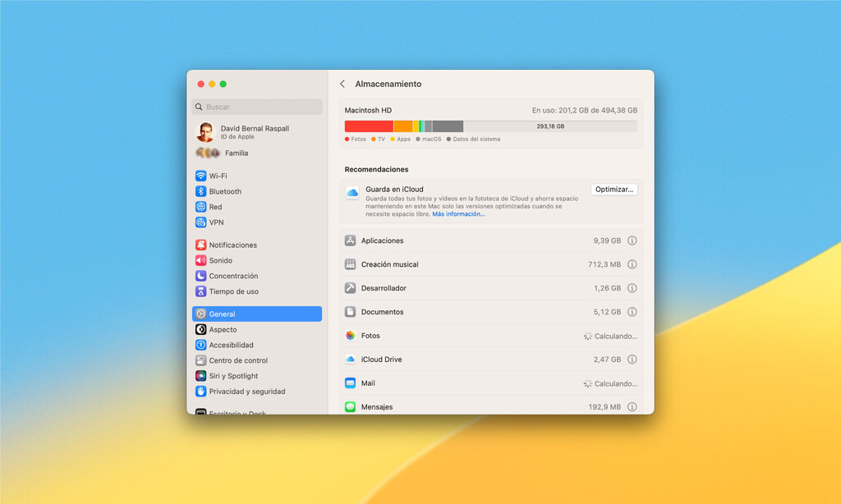Click the Aplicaciones App Store icon
The height and width of the screenshot is (504, 841).
coord(350,241)
